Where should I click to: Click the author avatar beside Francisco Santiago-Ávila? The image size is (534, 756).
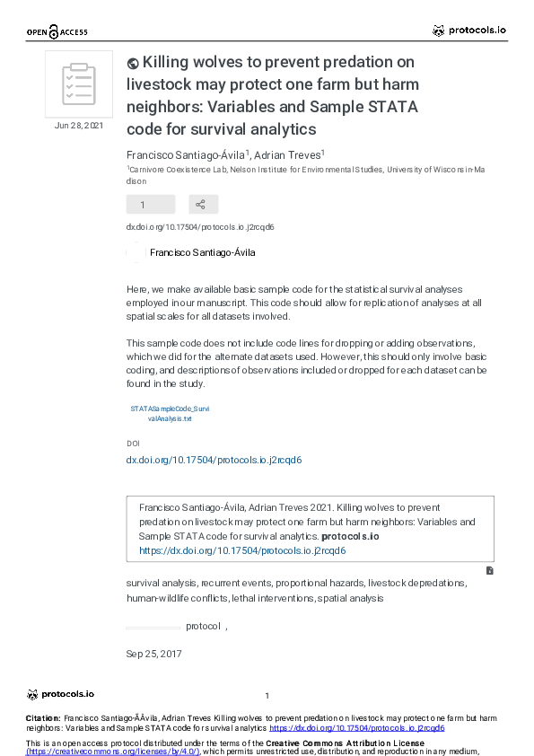click(x=136, y=252)
